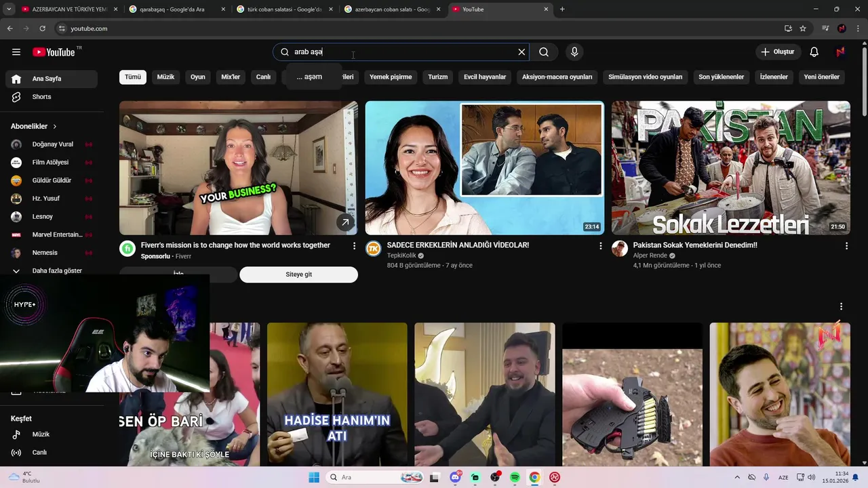
Task: Click the Siteye git button
Action: tap(298, 274)
